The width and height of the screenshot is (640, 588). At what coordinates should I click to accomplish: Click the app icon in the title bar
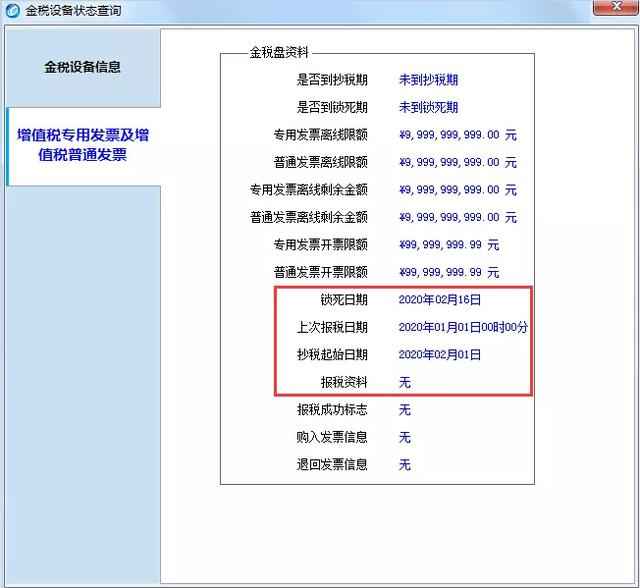pos(12,9)
